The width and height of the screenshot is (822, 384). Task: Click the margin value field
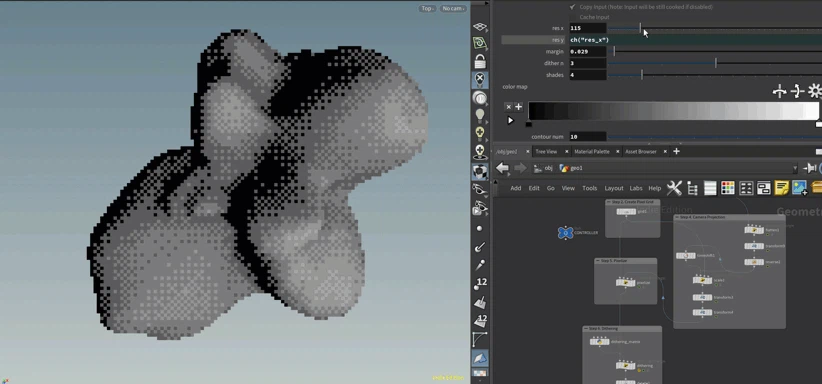coord(588,51)
